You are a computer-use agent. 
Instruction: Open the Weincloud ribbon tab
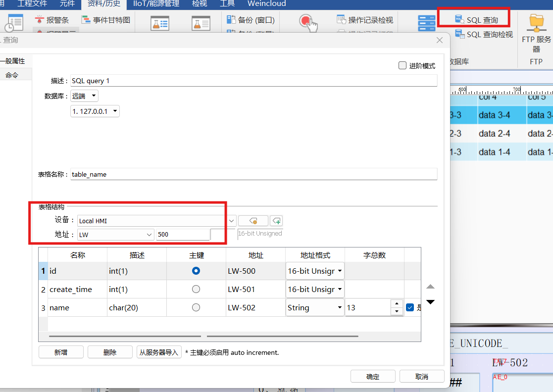tap(267, 4)
